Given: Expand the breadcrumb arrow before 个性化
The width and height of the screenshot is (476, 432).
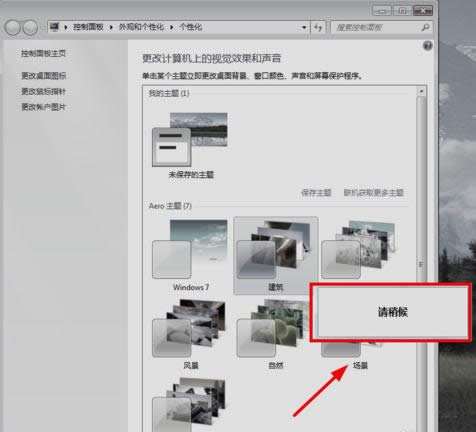Looking at the screenshot, I should point(172,27).
